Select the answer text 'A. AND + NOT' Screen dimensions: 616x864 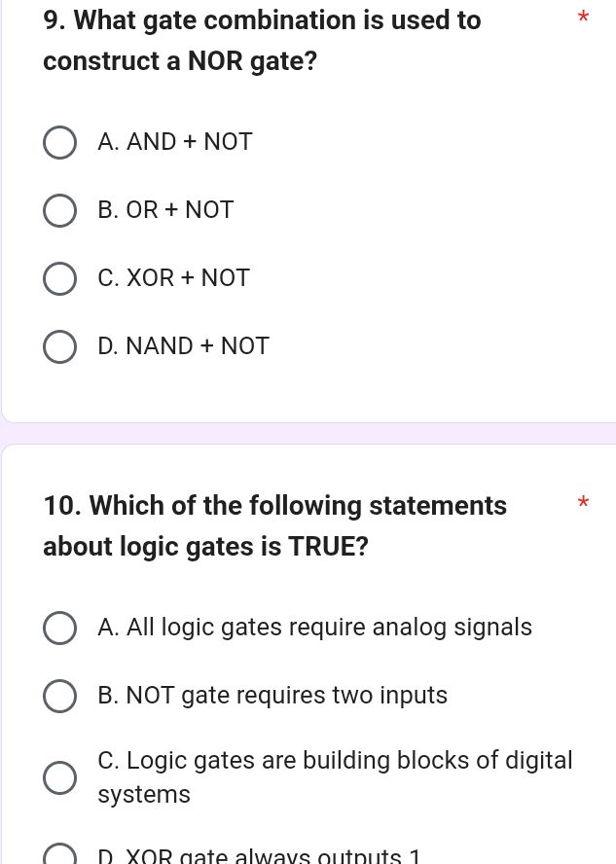coord(175,142)
